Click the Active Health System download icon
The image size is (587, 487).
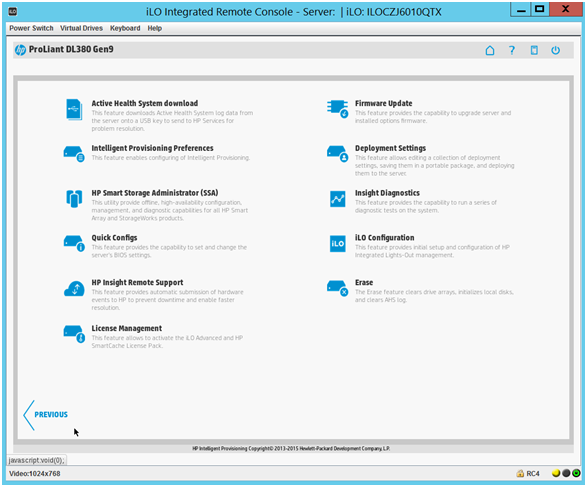74,110
